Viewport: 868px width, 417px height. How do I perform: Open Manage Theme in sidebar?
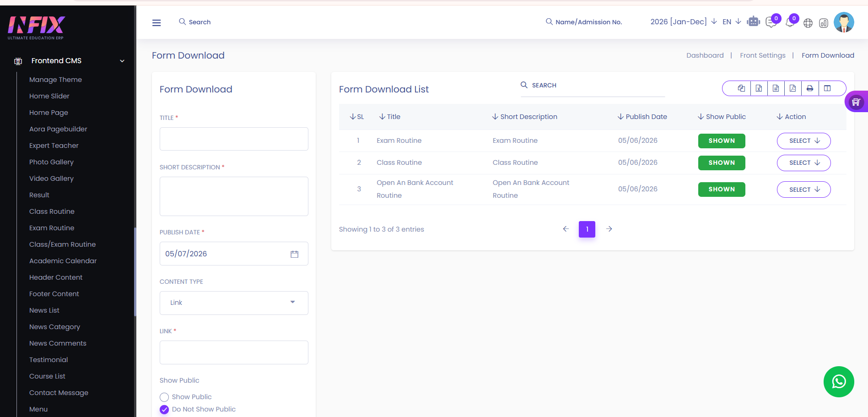coord(55,80)
